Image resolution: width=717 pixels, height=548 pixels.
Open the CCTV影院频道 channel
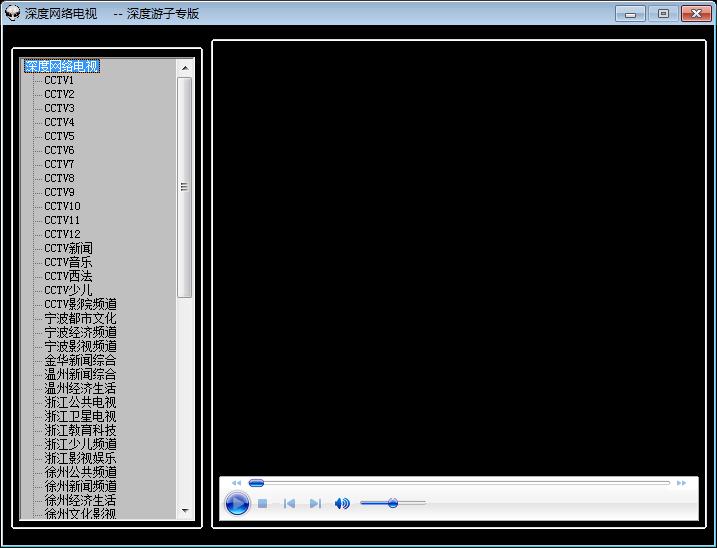(x=80, y=304)
